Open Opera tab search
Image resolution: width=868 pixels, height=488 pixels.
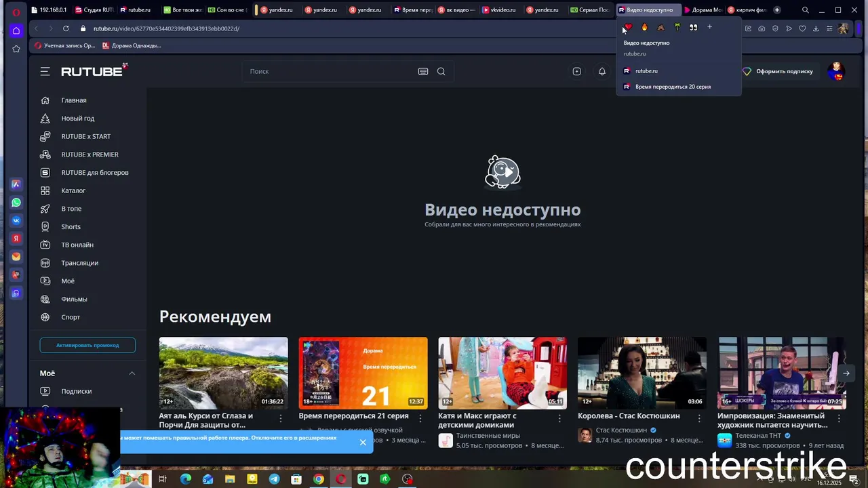click(x=805, y=10)
